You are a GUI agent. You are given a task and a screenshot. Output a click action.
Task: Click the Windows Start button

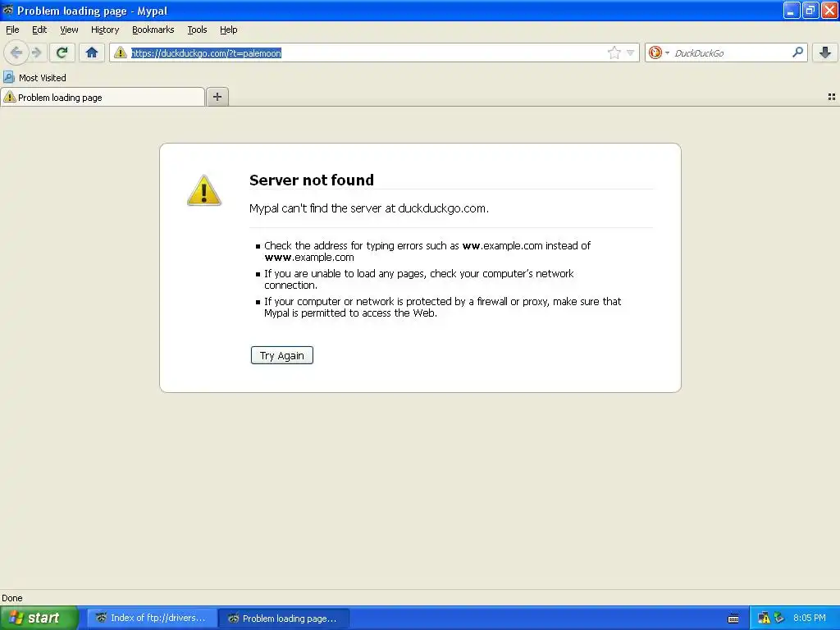(39, 618)
